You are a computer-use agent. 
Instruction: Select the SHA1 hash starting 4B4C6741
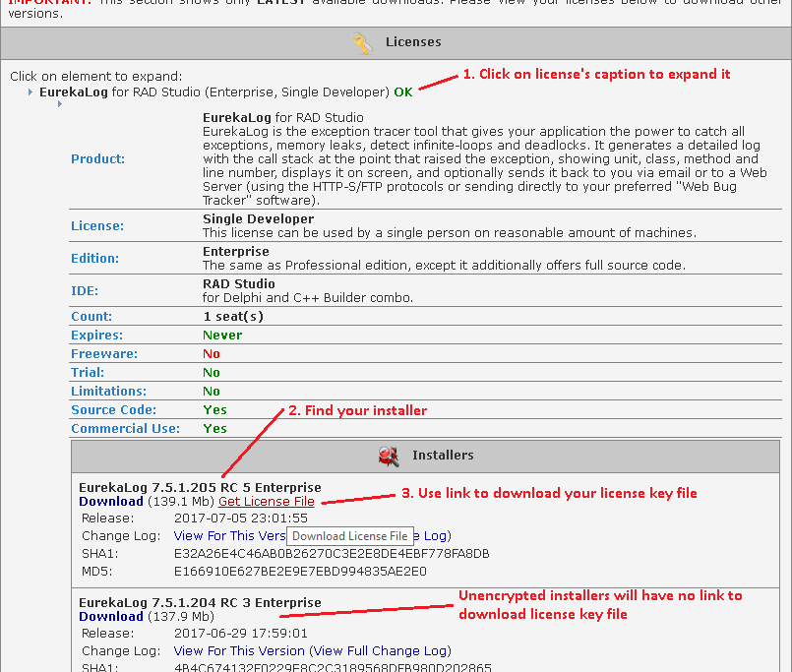tap(333, 667)
